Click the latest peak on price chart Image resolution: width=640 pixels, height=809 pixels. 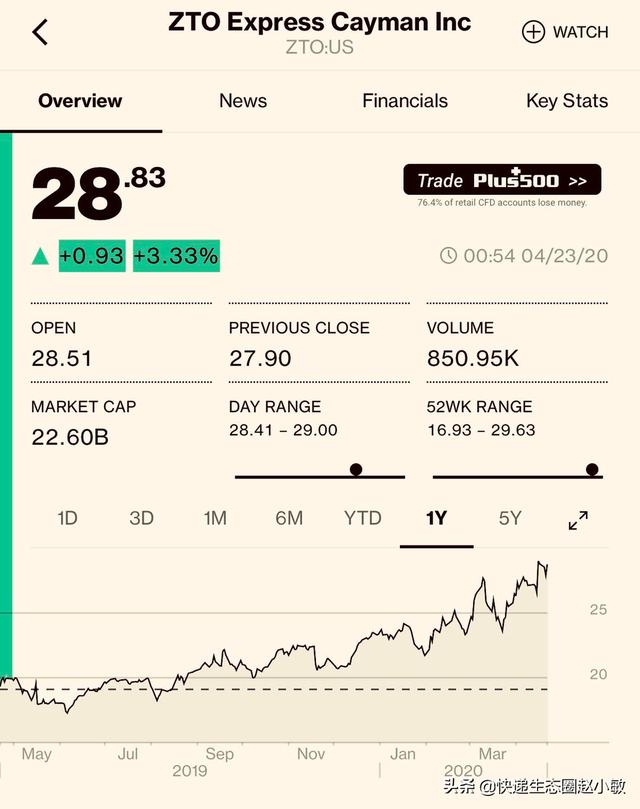542,564
